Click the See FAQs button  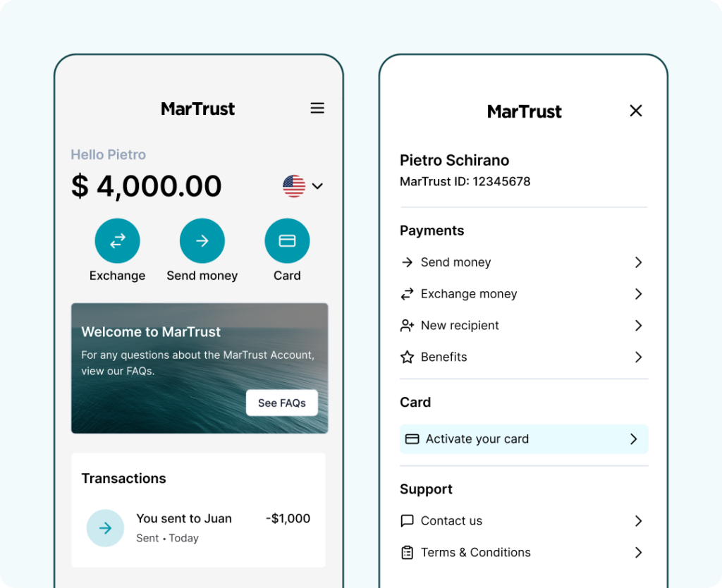tap(282, 403)
